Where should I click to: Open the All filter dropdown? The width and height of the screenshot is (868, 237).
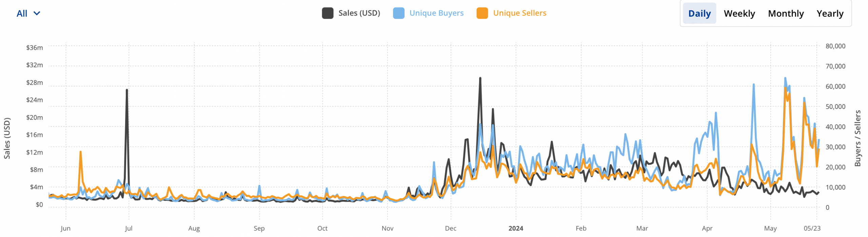point(22,14)
